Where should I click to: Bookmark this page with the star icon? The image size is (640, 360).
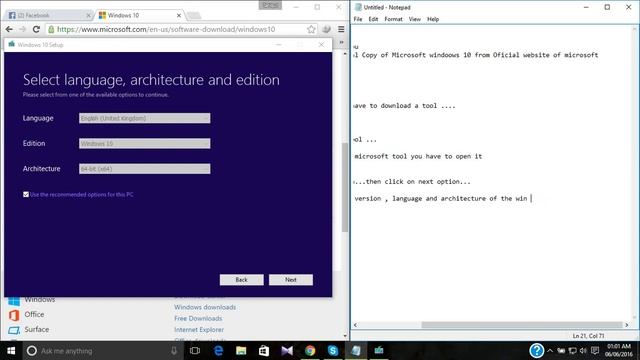311,29
